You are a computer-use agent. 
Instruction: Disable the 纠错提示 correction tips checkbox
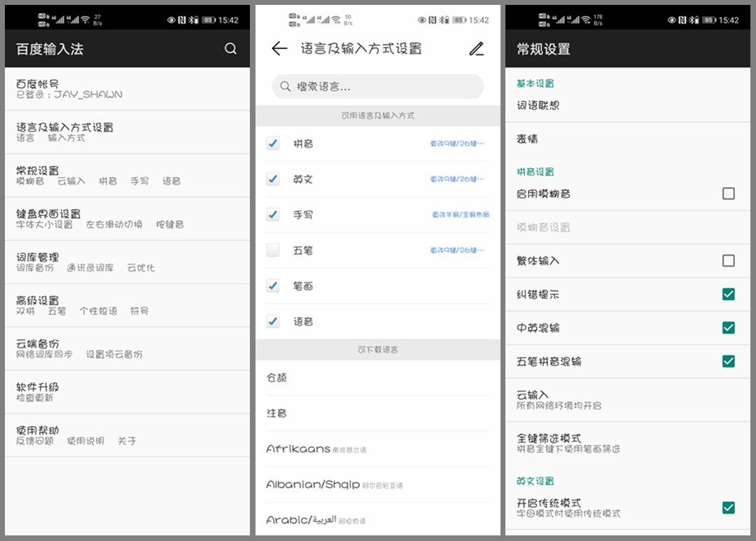(x=729, y=293)
